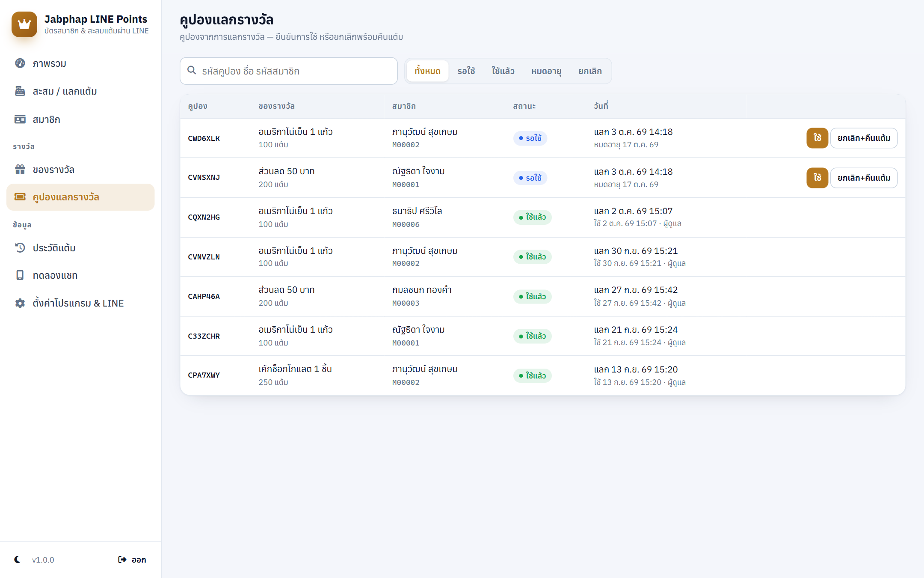Click reward เค้กช็อกโกแลต 1 ชิ้น

[x=295, y=369]
